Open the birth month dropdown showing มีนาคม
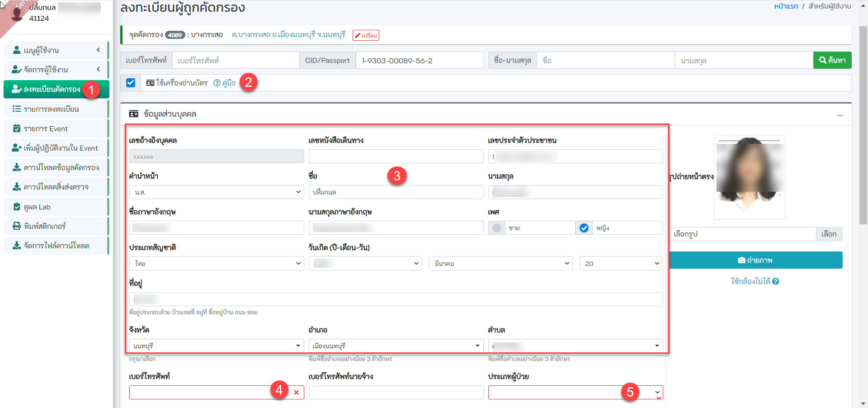Image resolution: width=868 pixels, height=408 pixels. (x=500, y=263)
